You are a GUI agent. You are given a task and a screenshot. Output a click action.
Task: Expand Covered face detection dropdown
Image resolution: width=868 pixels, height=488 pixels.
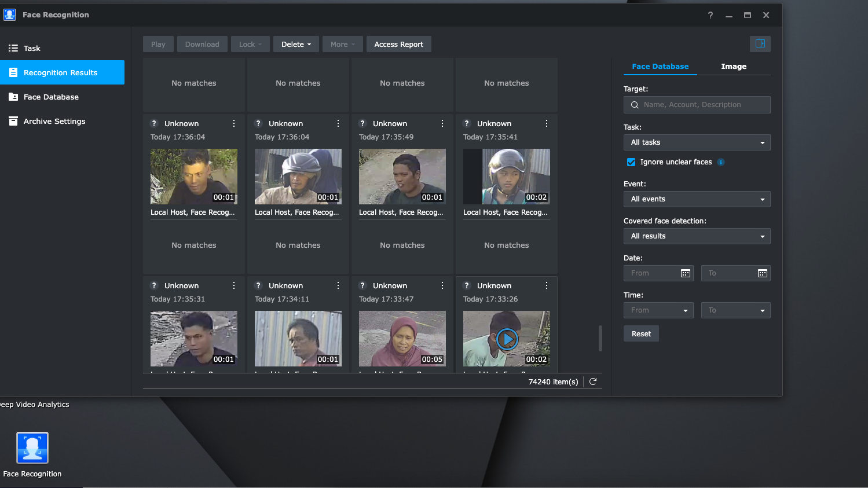pos(697,236)
